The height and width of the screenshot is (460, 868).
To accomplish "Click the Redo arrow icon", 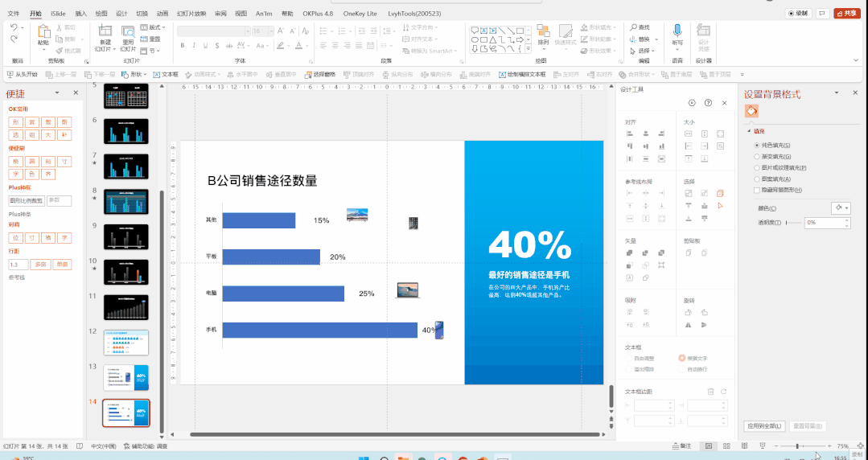I will point(14,39).
